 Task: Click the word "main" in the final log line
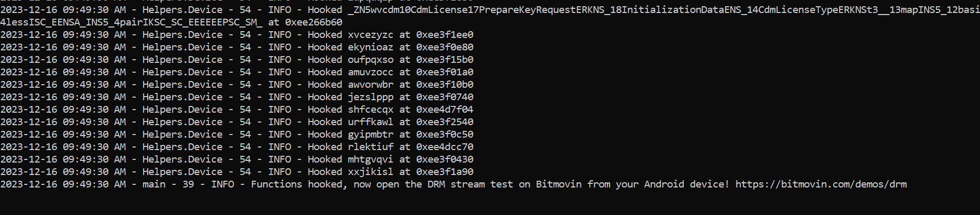[154, 184]
